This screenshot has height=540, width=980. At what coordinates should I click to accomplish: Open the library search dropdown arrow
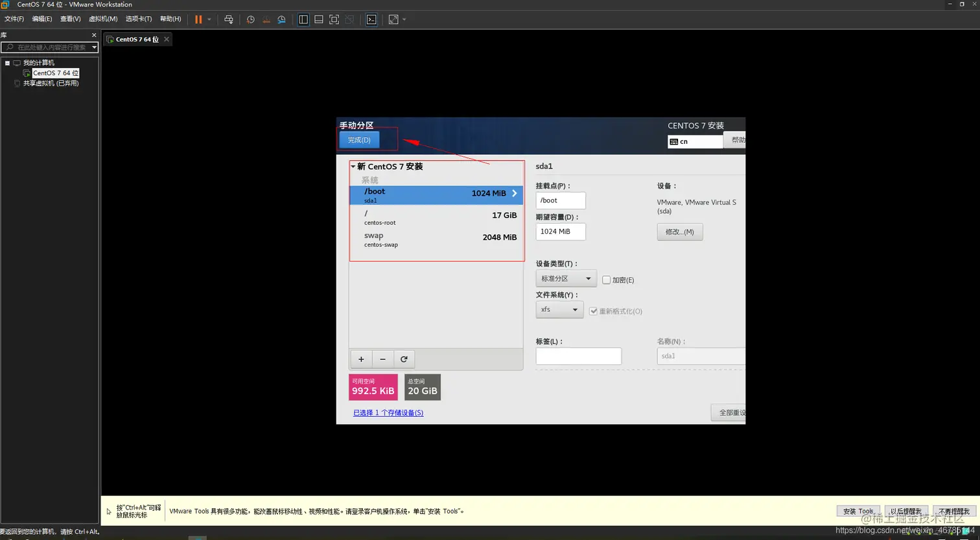coord(95,47)
